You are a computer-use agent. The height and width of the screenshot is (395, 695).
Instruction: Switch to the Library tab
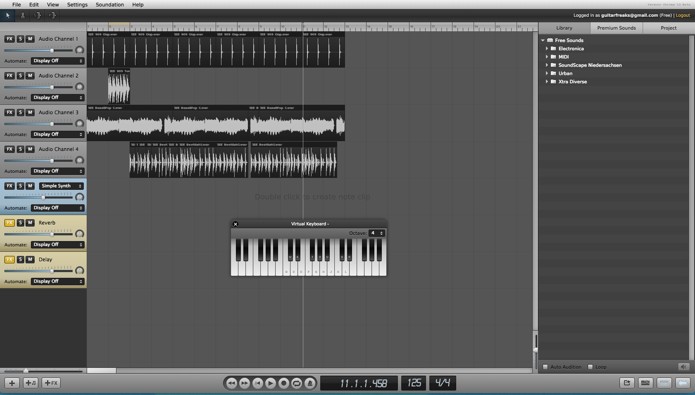[x=564, y=28]
